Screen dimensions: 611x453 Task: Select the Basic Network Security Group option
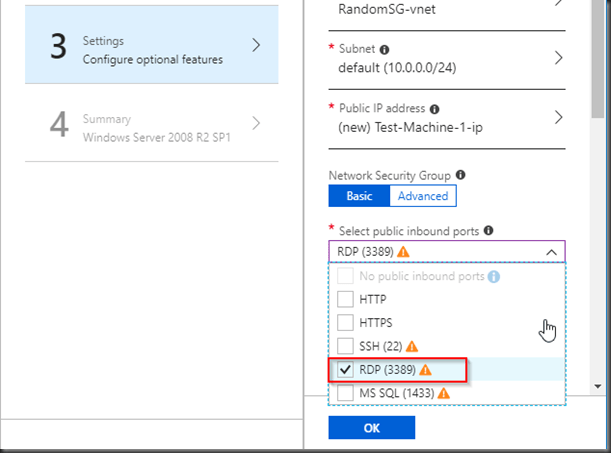[358, 196]
